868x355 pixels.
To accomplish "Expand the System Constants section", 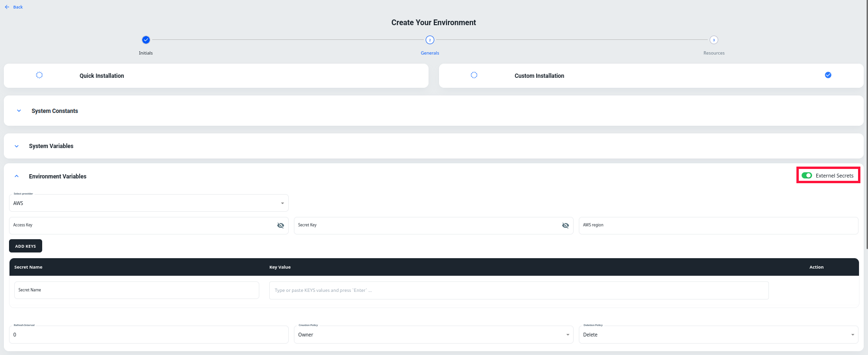I will pyautogui.click(x=19, y=111).
